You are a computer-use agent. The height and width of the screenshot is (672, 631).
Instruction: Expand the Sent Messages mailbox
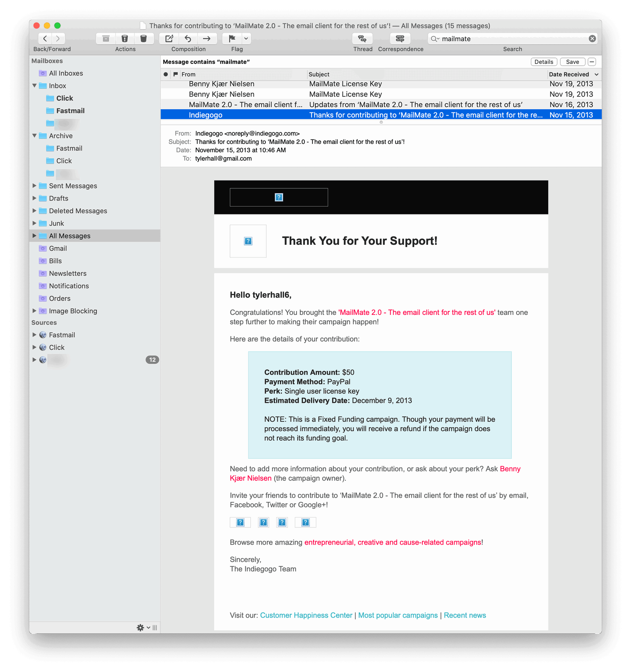(34, 186)
